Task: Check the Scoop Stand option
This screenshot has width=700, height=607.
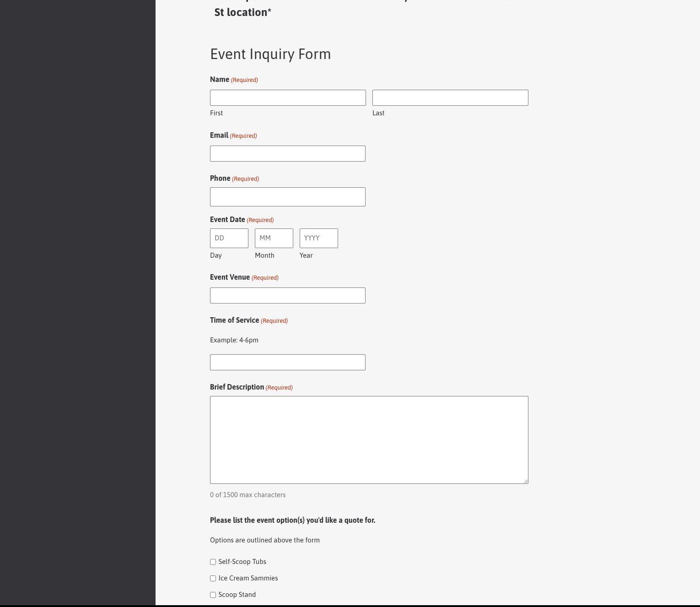Action: point(213,595)
